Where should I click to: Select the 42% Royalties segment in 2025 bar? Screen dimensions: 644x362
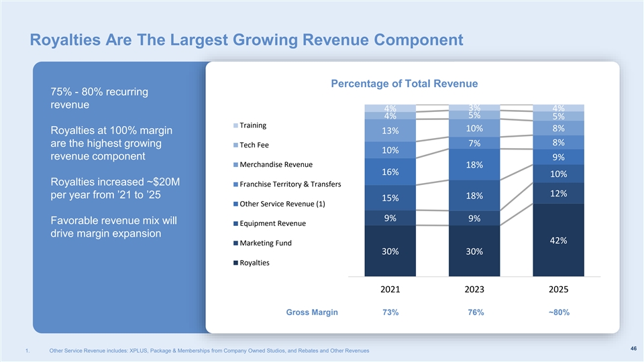pos(558,240)
